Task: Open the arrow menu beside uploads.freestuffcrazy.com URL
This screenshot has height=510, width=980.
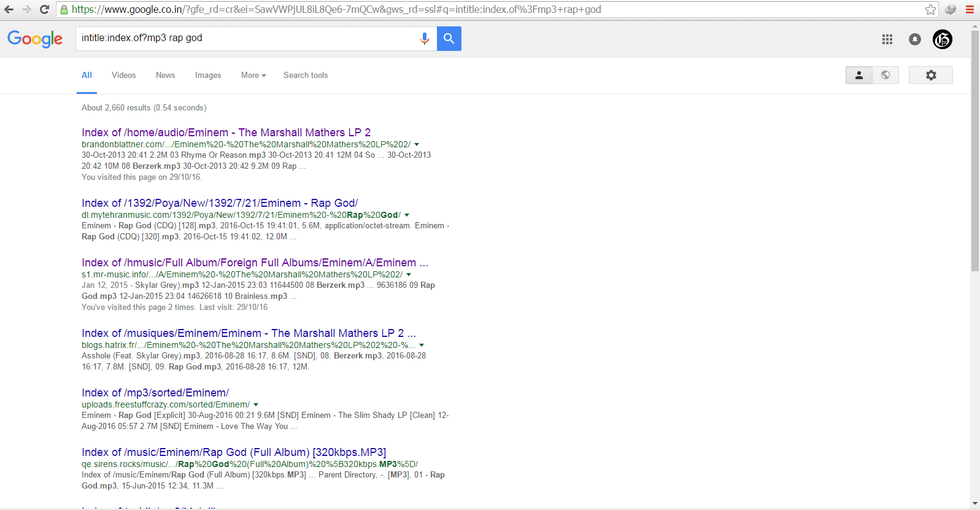Action: [256, 405]
